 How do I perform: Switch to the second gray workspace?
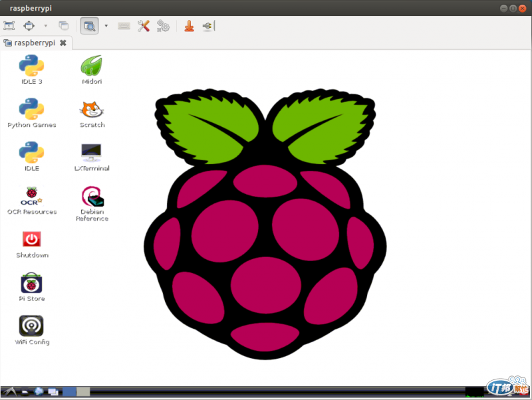point(83,392)
